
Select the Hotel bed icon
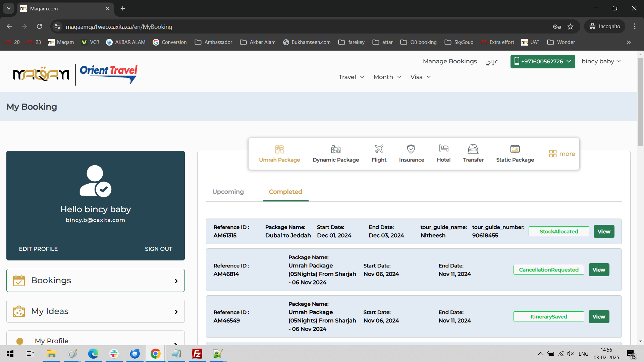click(443, 148)
